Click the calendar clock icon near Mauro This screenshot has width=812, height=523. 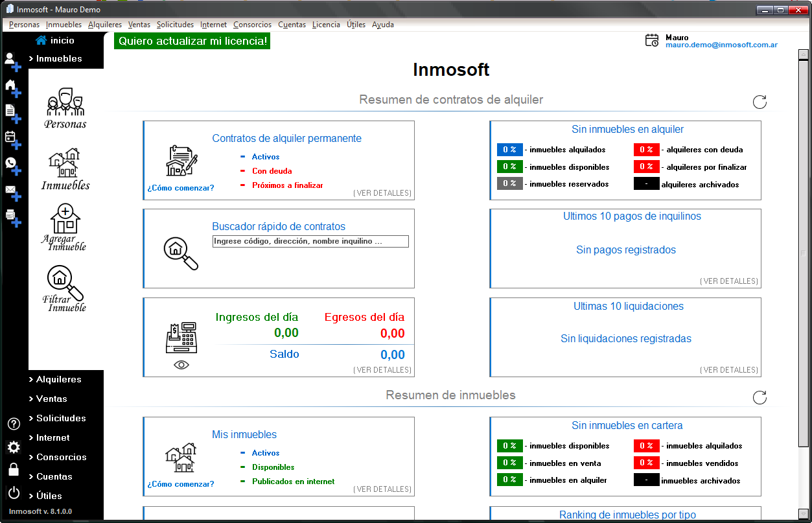[x=651, y=41]
